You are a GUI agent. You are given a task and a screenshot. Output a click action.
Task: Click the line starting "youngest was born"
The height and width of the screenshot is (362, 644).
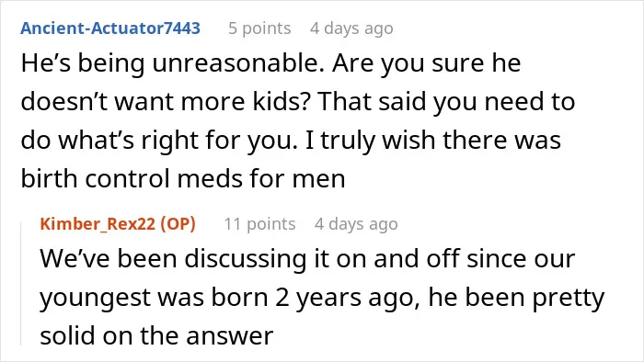(322, 298)
